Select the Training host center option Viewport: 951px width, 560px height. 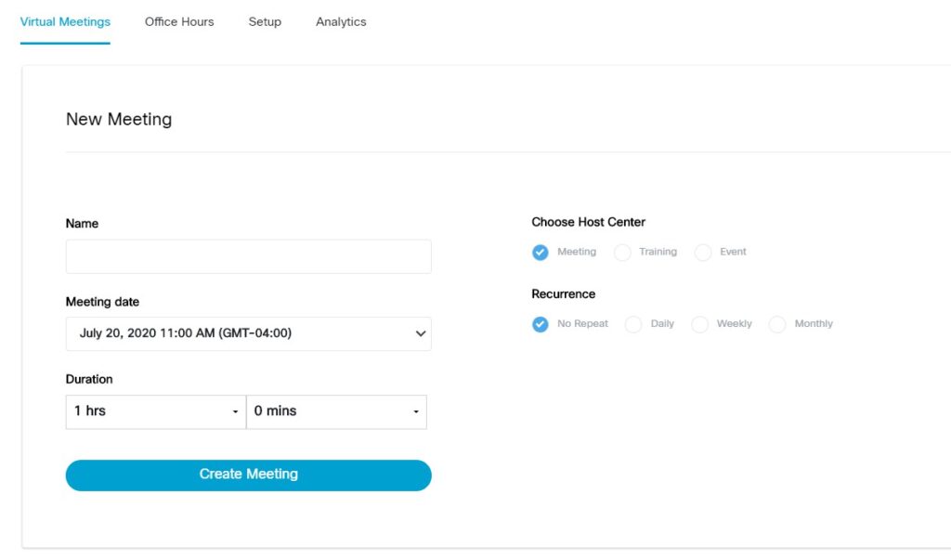[x=623, y=253]
